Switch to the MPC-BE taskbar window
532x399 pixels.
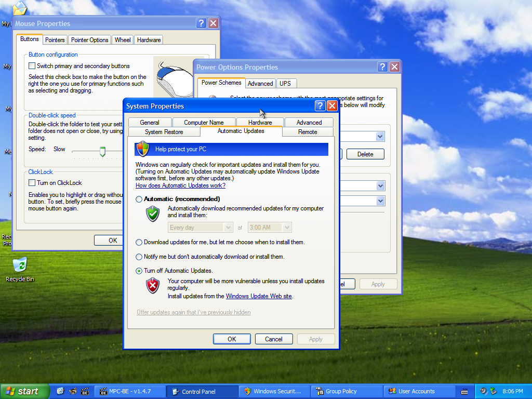click(129, 391)
